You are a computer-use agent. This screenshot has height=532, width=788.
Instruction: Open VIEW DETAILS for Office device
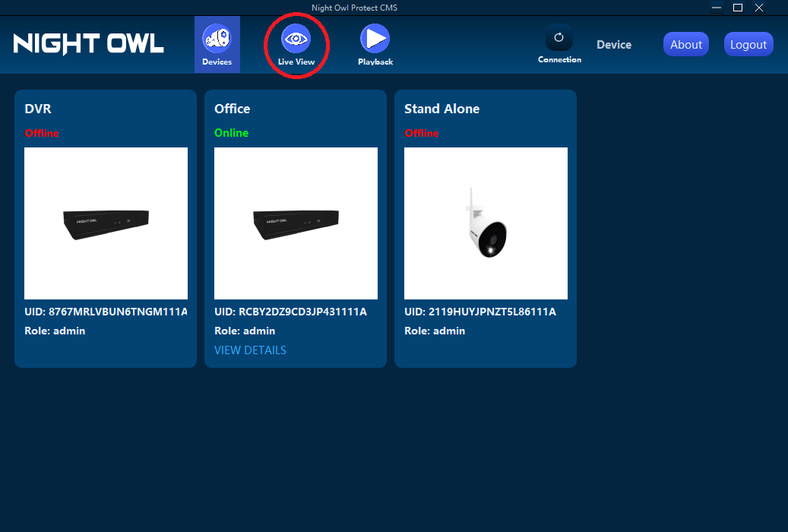250,350
